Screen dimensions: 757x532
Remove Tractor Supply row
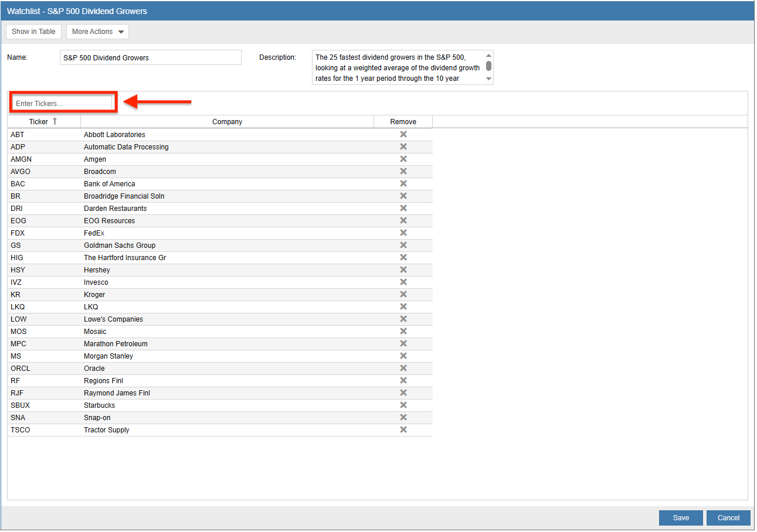403,429
